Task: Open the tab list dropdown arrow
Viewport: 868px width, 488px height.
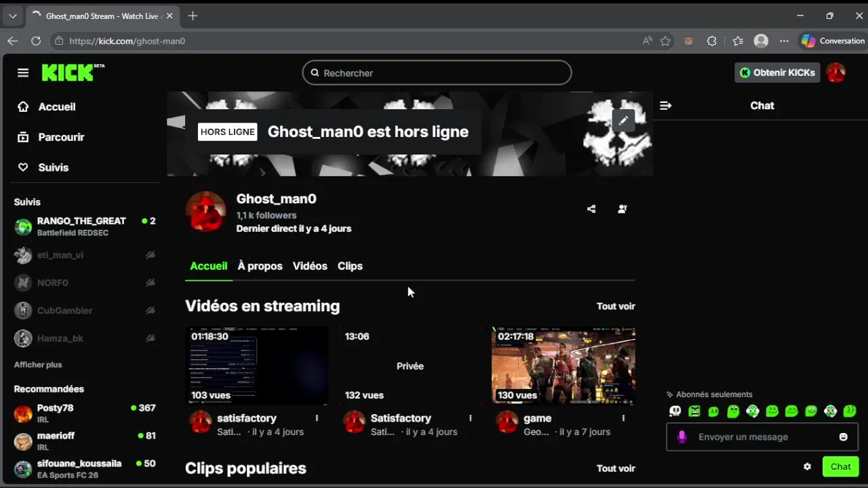Action: (x=12, y=16)
